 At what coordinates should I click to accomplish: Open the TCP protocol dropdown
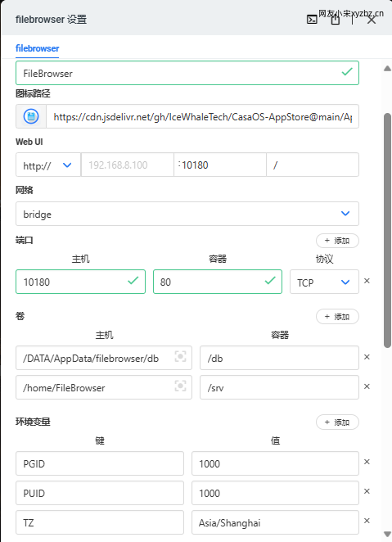click(x=324, y=282)
